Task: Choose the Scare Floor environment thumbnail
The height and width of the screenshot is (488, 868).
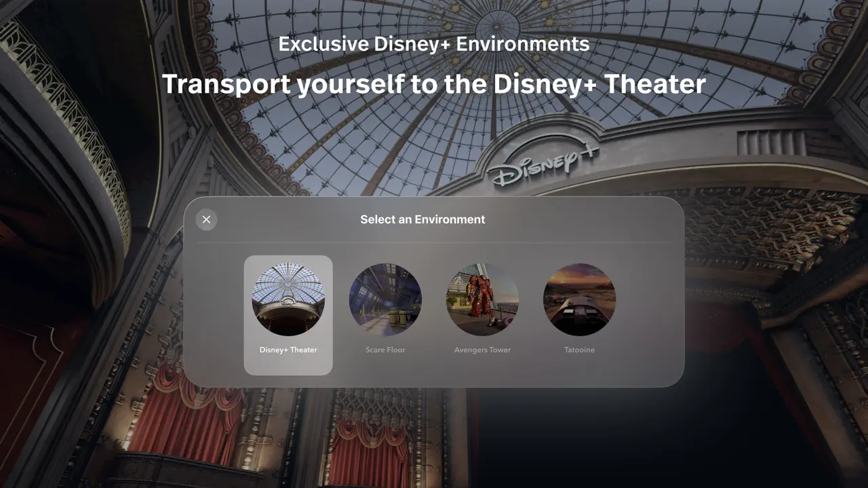Action: tap(385, 300)
